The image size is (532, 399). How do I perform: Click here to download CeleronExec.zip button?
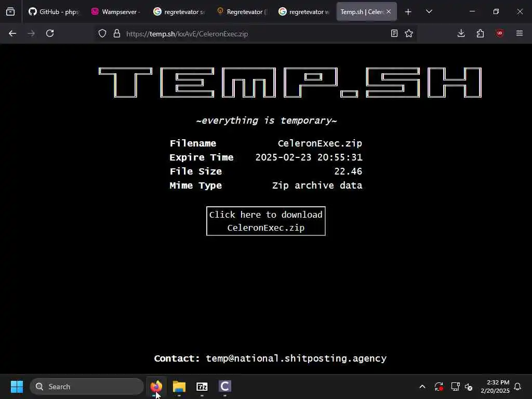tap(265, 221)
